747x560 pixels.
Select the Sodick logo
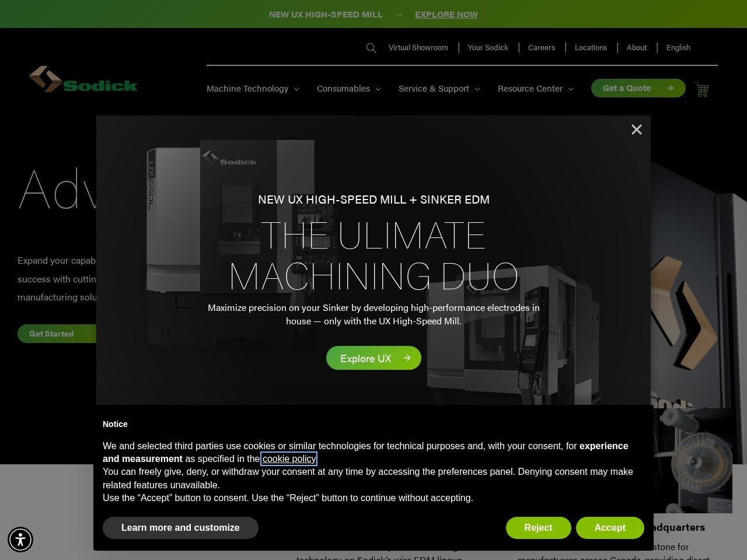pos(83,80)
